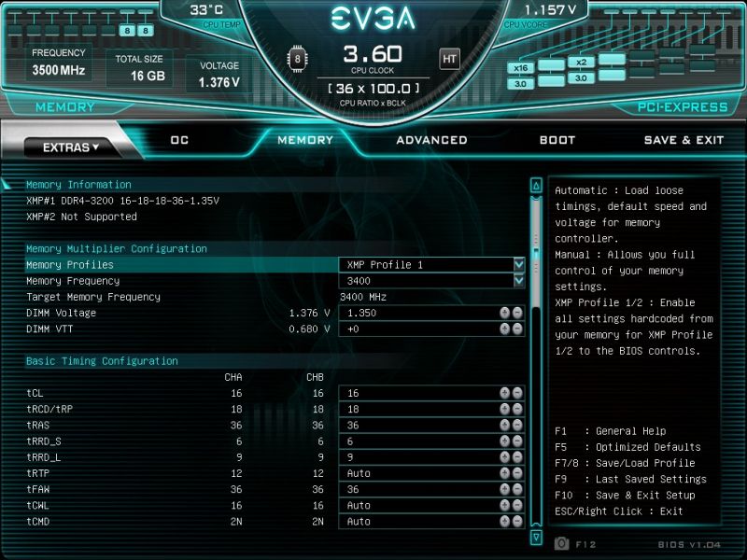This screenshot has width=747, height=560.
Task: Click the EVGA logo
Action: pyautogui.click(x=373, y=19)
